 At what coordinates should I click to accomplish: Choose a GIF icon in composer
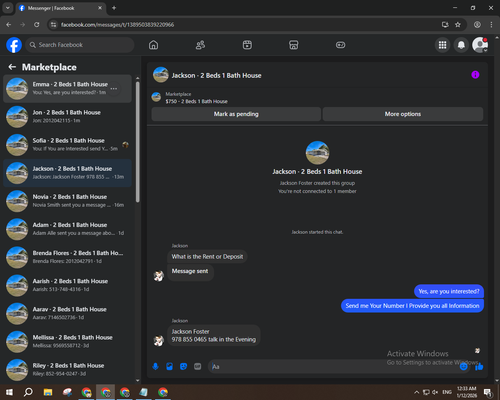pos(198,367)
